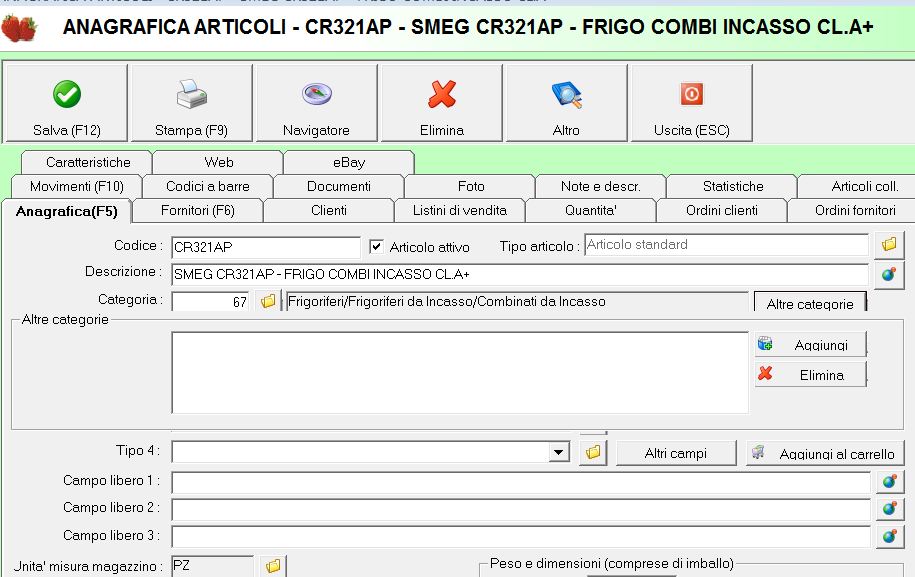This screenshot has height=577, width=915.
Task: Click Aggiungi button in Altre categorie
Action: [811, 345]
